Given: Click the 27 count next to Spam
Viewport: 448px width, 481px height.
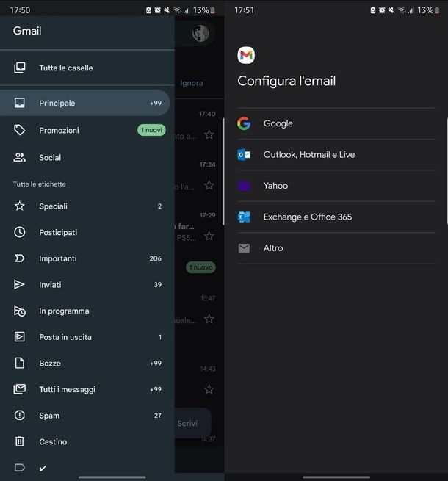Looking at the screenshot, I should point(158,416).
